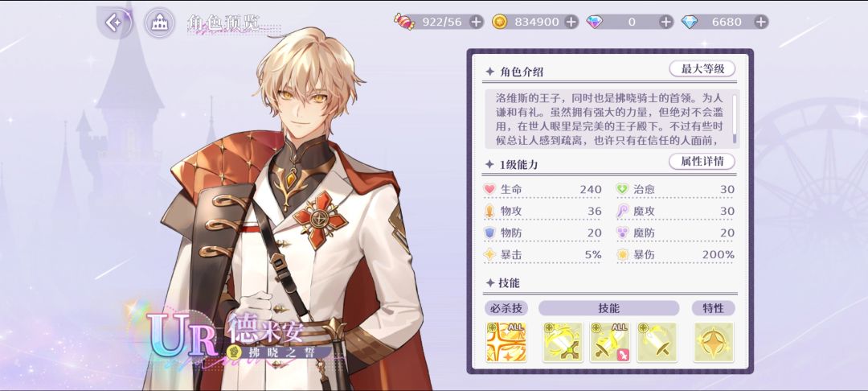868x391 pixels.
Task: Click the character introduction scrollbar
Action: (x=735, y=119)
